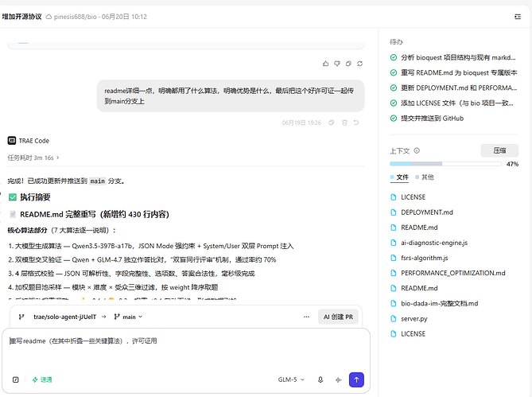532x397 pixels.
Task: Open the slash command icon in the input box
Action: [16, 379]
